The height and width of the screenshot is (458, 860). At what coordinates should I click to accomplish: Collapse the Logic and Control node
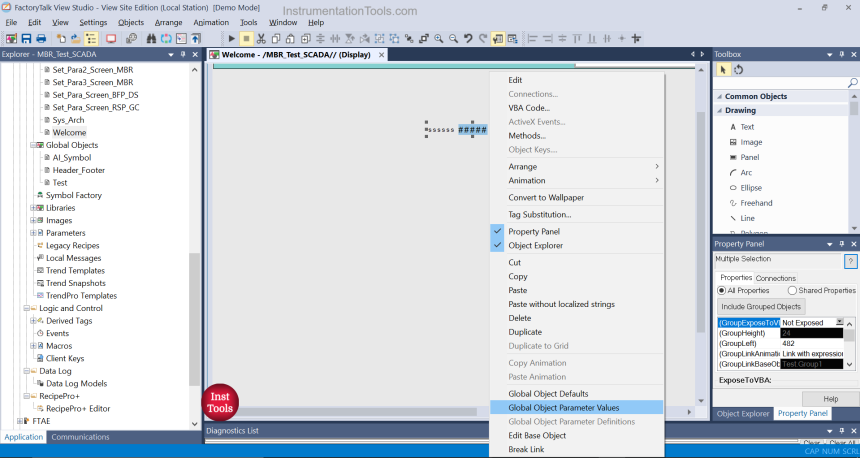point(26,308)
